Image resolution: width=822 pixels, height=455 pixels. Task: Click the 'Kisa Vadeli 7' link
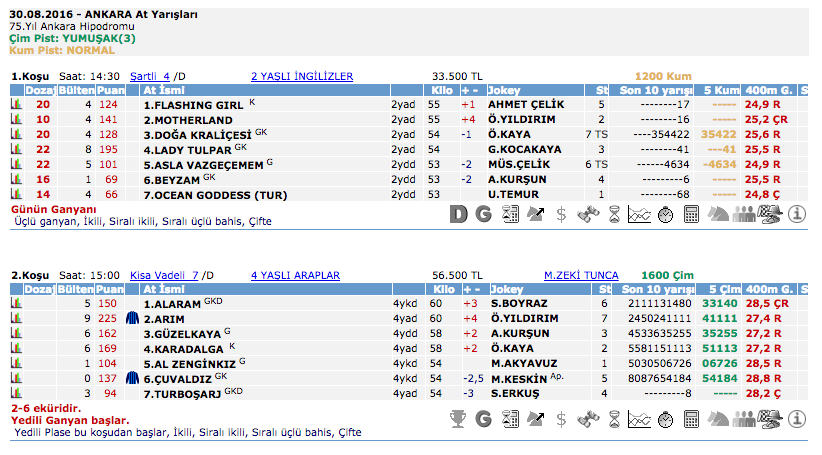(165, 275)
